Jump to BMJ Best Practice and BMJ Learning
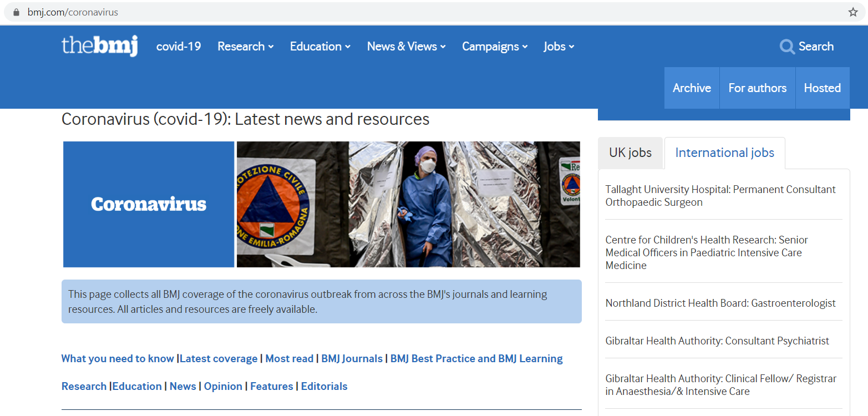This screenshot has height=416, width=868. pyautogui.click(x=476, y=359)
